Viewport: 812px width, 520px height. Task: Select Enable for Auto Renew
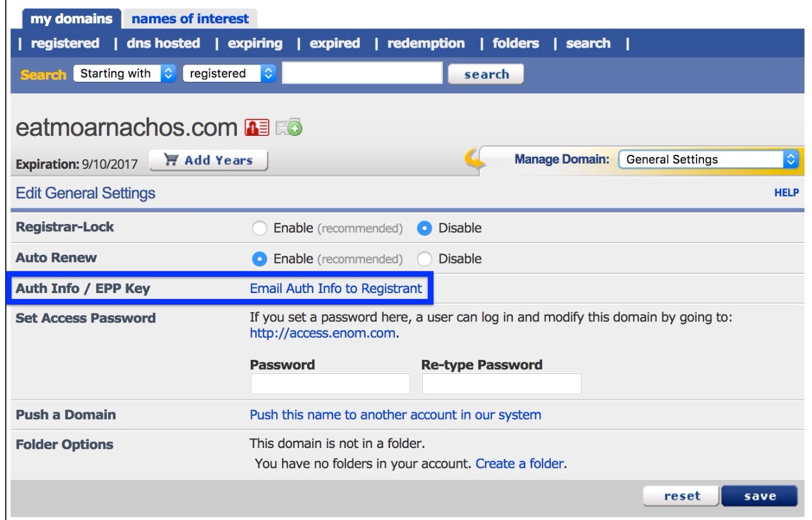[x=259, y=258]
